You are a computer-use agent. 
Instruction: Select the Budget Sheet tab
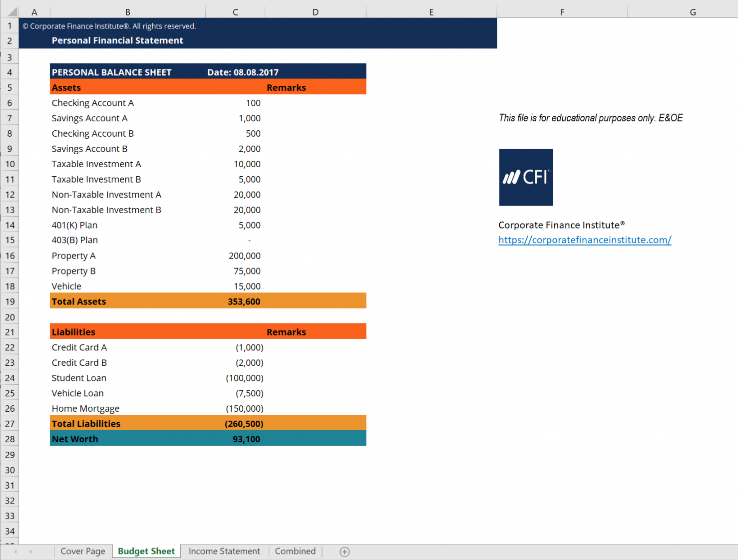(x=146, y=552)
